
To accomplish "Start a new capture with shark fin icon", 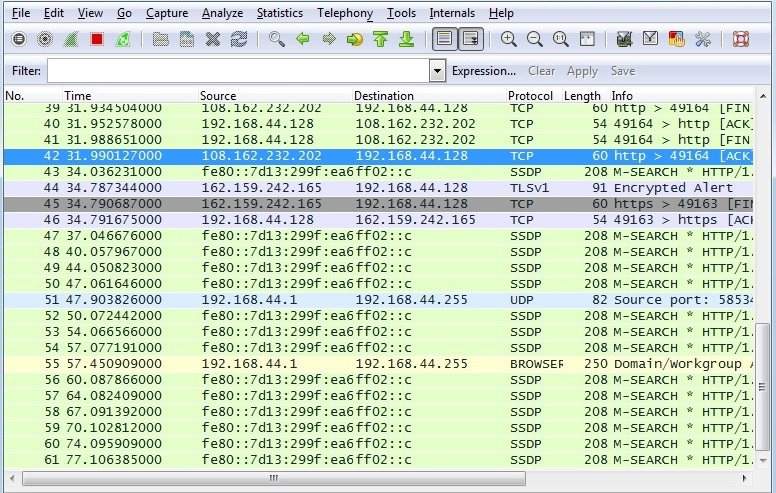I will (x=71, y=40).
